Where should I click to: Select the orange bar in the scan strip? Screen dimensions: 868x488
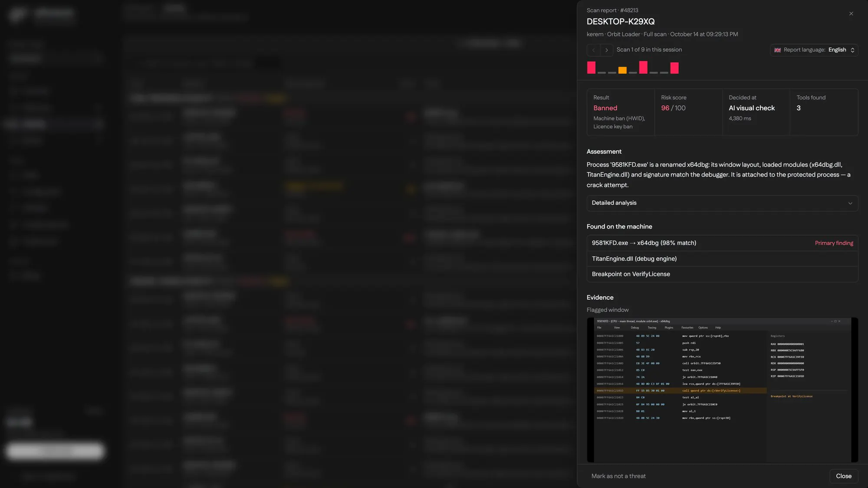point(622,70)
